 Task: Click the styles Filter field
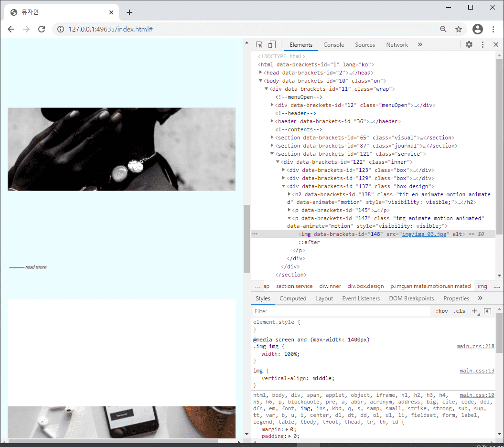click(342, 311)
